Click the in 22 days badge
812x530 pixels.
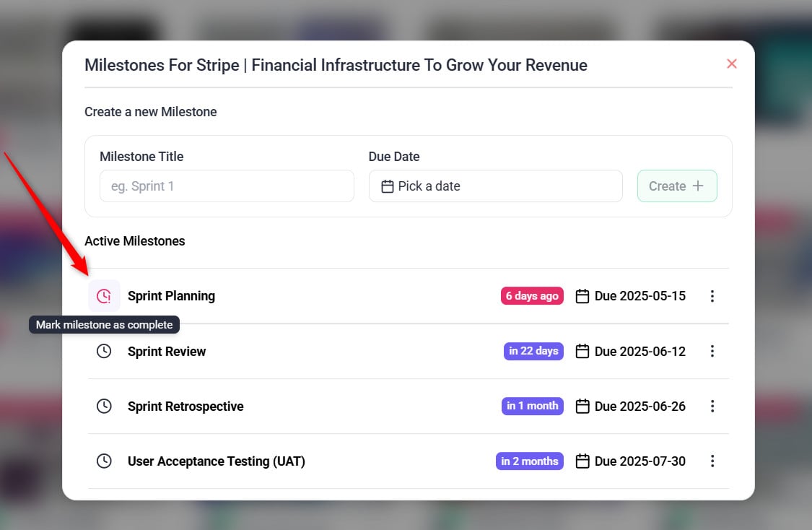pyautogui.click(x=533, y=351)
